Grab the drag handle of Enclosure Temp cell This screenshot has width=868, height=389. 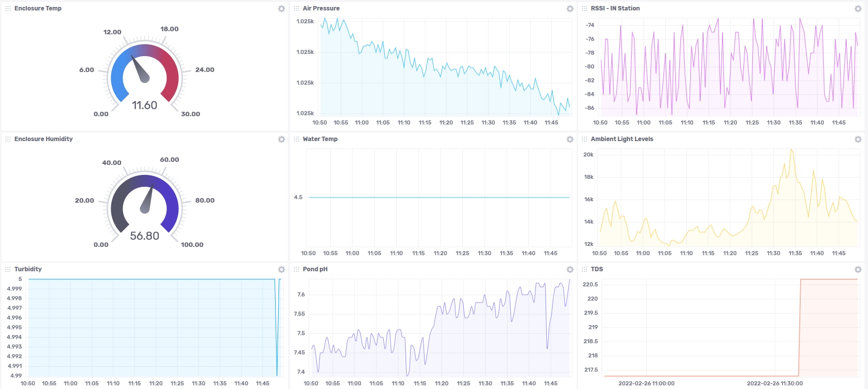[x=8, y=8]
